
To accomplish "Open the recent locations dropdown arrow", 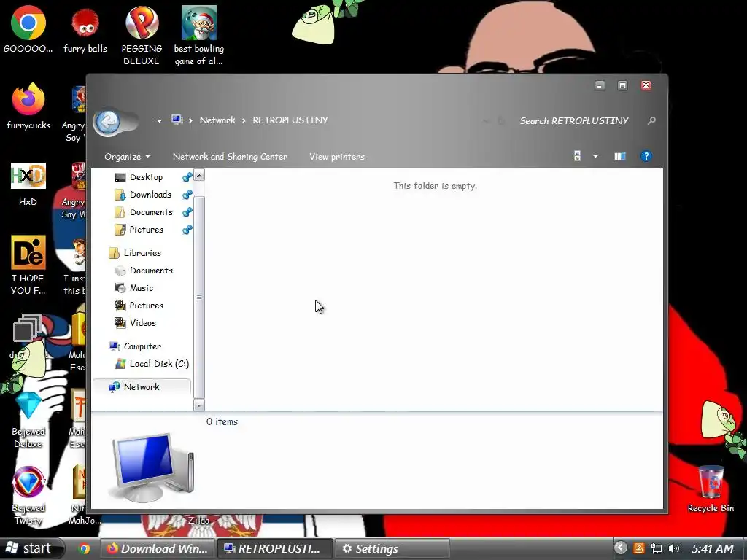I will point(159,121).
